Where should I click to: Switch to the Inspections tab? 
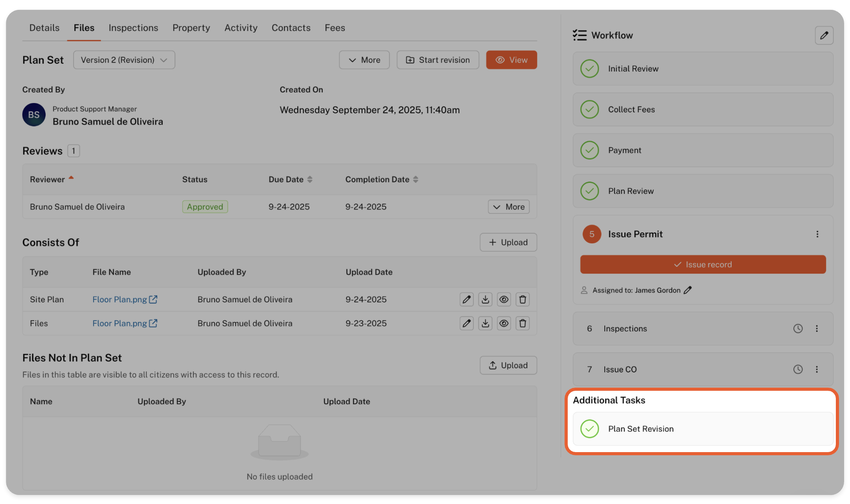coord(133,28)
